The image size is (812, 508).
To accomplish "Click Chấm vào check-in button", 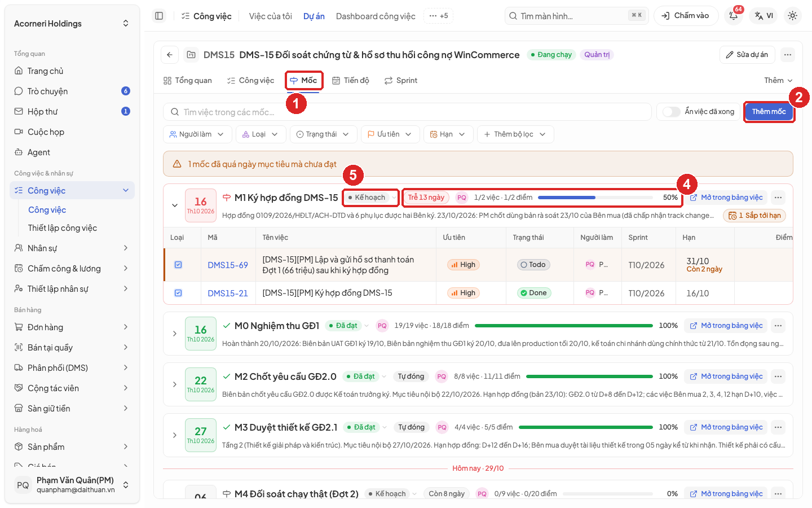I will [x=686, y=16].
